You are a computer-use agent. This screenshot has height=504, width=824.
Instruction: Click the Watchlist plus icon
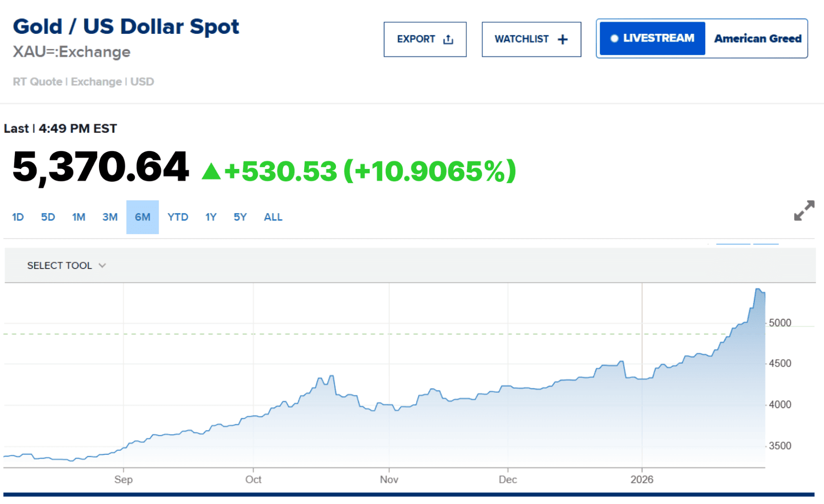pos(563,40)
